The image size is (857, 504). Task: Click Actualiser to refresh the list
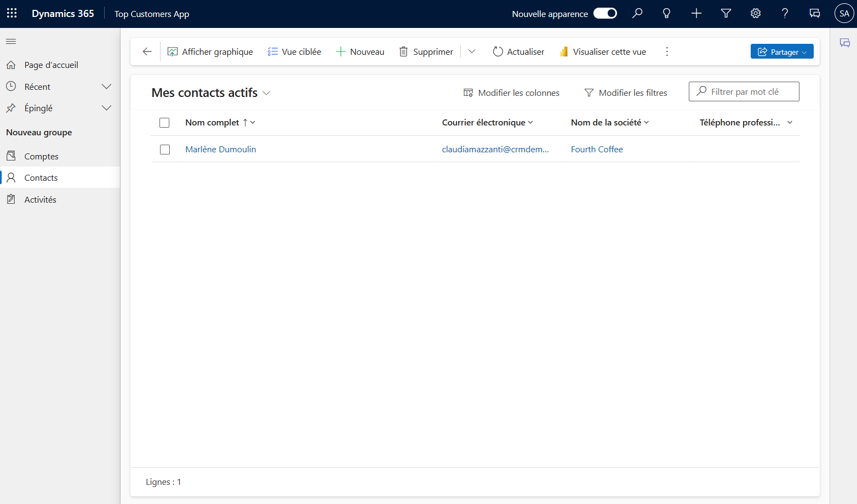[x=518, y=51]
